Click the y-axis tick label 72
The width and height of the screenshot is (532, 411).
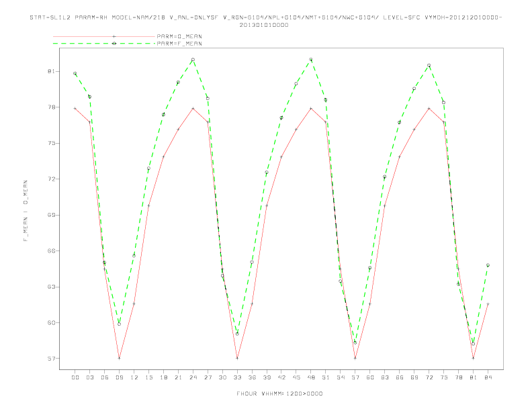pyautogui.click(x=51, y=179)
